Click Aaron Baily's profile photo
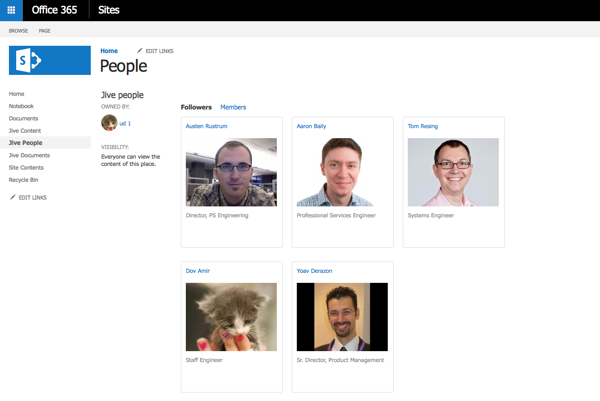600x401 pixels. (x=342, y=172)
